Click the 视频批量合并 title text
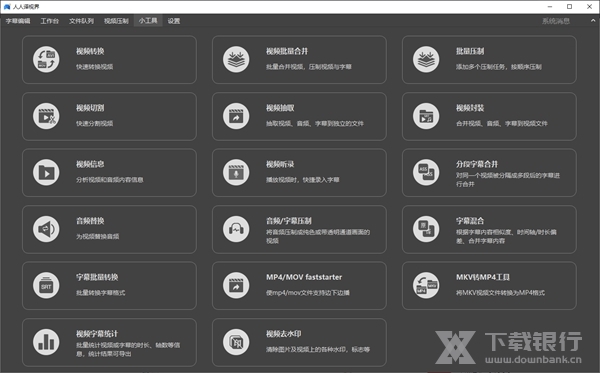The height and width of the screenshot is (373, 600). click(287, 51)
